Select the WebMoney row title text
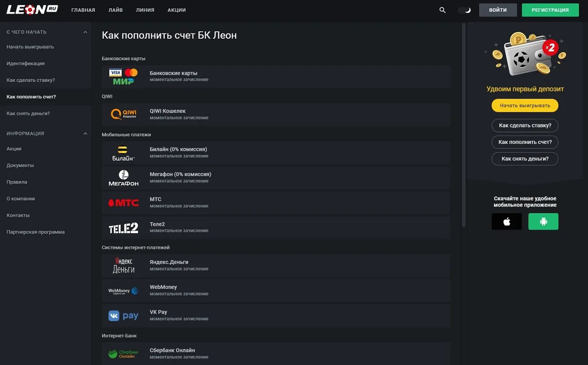 tap(163, 287)
